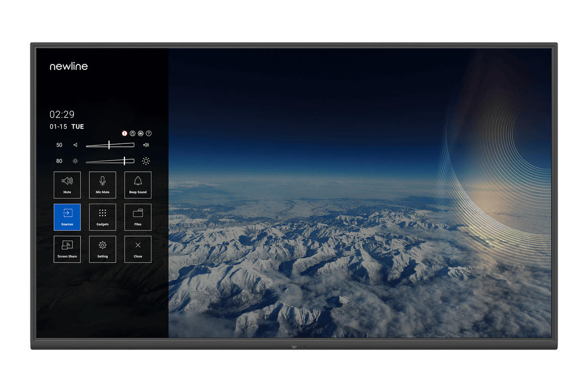The height and width of the screenshot is (392, 588).
Task: Toggle the Mic Mute tile
Action: pos(102,185)
